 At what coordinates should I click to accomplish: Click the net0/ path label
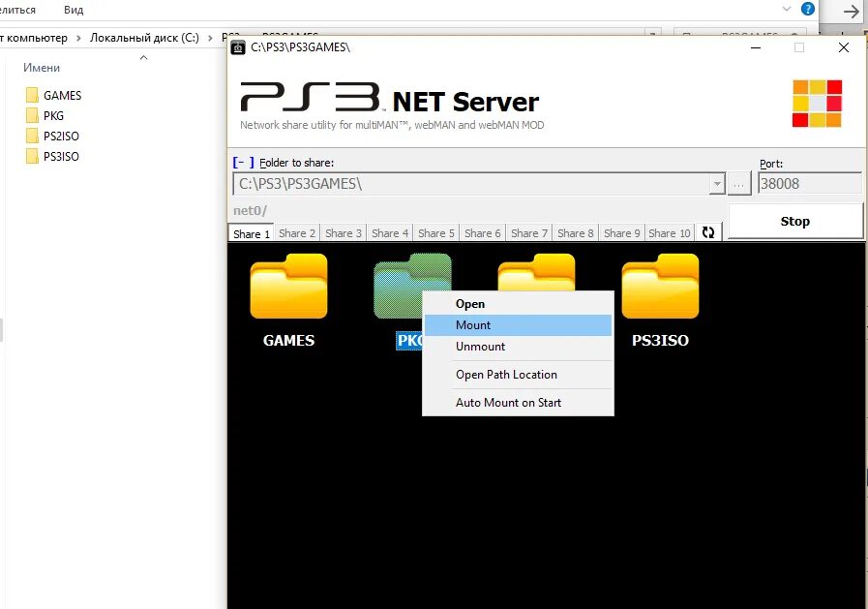[251, 210]
